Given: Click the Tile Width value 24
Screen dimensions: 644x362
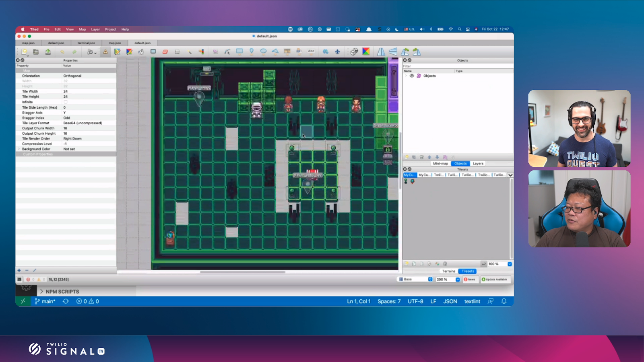Looking at the screenshot, I should 89,91.
